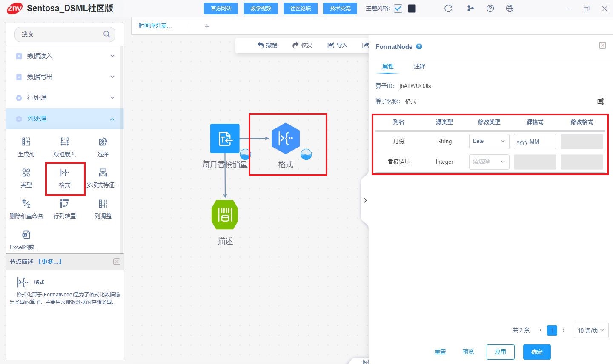Image resolution: width=613 pixels, height=364 pixels.
Task: Click the 月份 column name cell
Action: [x=399, y=142]
